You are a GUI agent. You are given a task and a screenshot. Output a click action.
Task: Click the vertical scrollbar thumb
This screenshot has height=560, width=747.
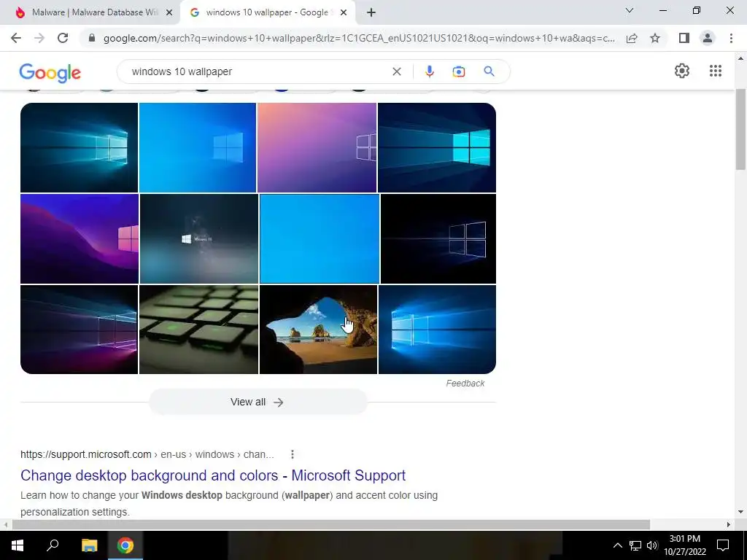[x=740, y=130]
